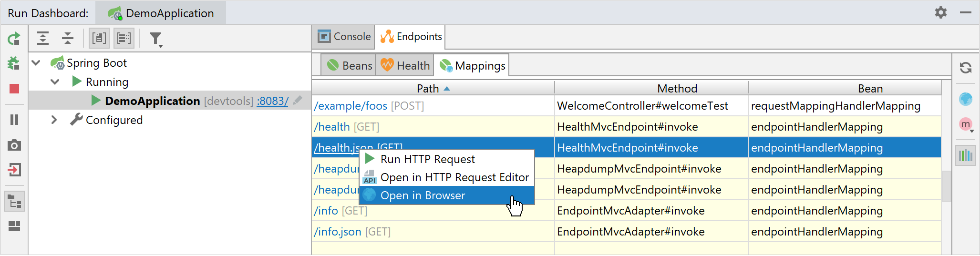Toggle the Show tree structure icon
Screen dimensions: 980x256
click(x=14, y=202)
